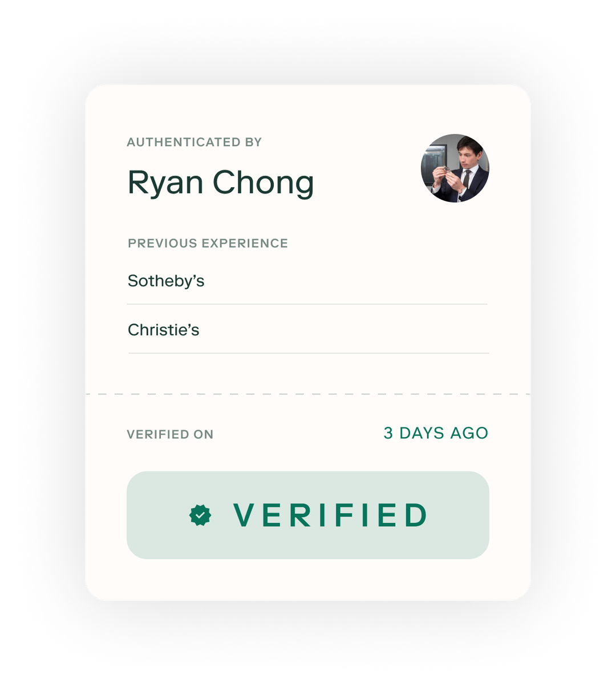Screen dimensions: 616x687
Task: Click the dashed divider line on card
Action: pyautogui.click(x=308, y=394)
